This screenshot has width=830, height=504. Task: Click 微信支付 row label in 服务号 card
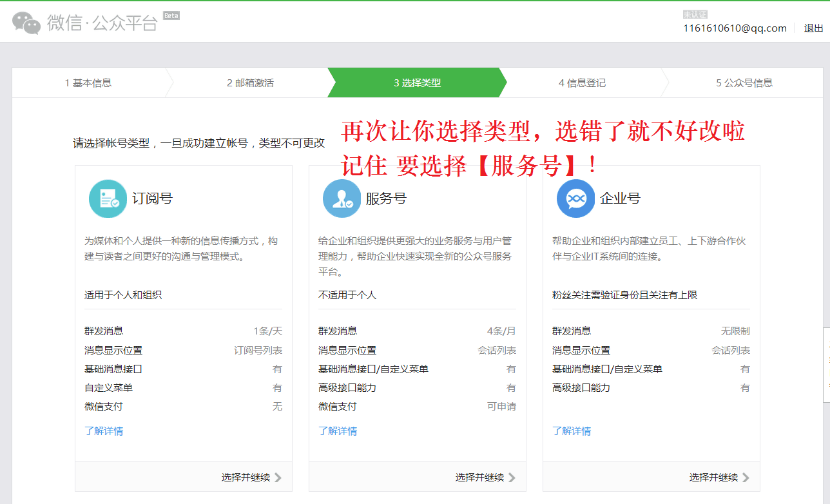(x=338, y=407)
